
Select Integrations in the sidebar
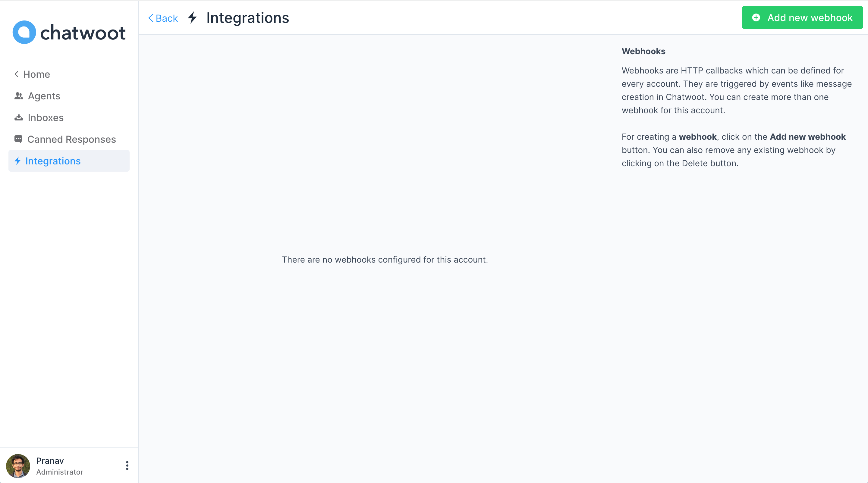pyautogui.click(x=69, y=161)
